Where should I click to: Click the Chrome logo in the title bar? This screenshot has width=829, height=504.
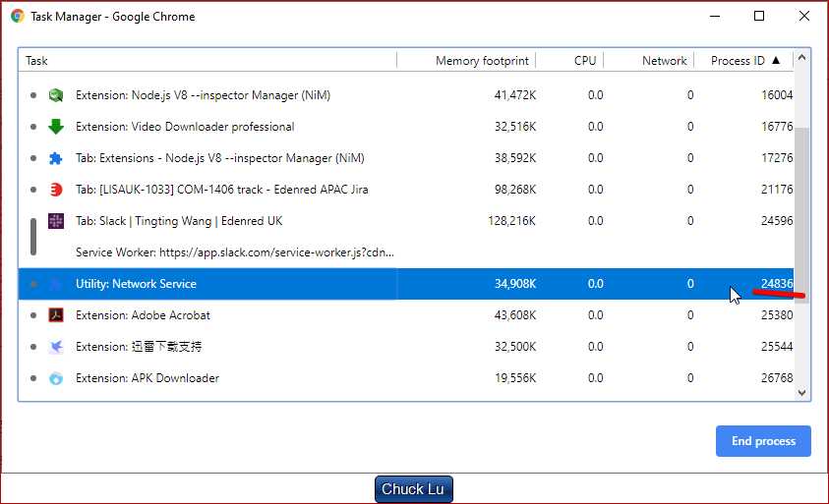click(x=18, y=17)
